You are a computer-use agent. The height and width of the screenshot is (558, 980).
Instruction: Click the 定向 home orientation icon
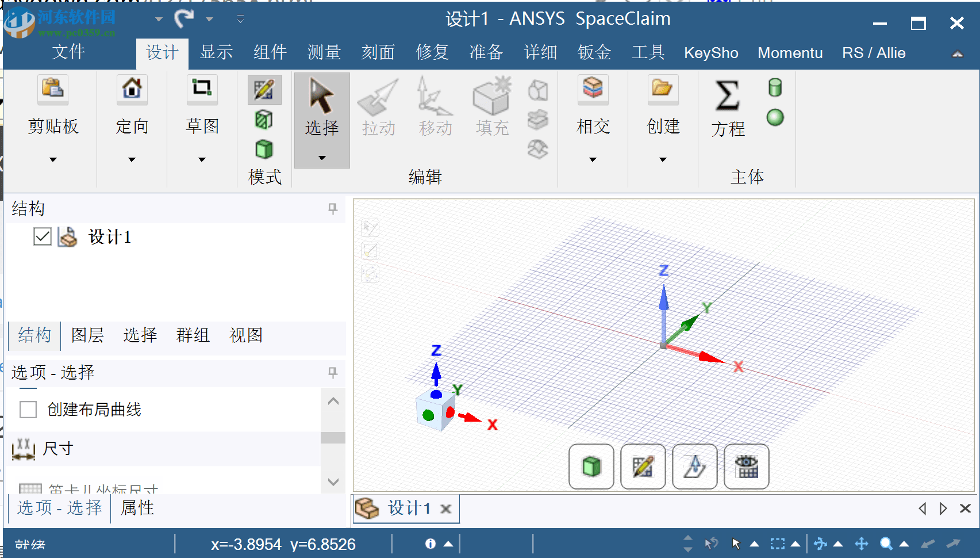[132, 89]
